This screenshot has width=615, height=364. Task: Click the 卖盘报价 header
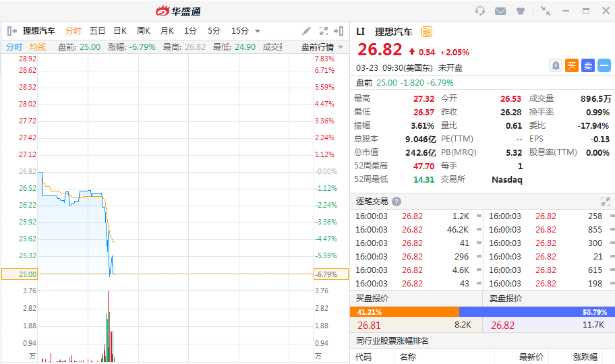pyautogui.click(x=505, y=299)
